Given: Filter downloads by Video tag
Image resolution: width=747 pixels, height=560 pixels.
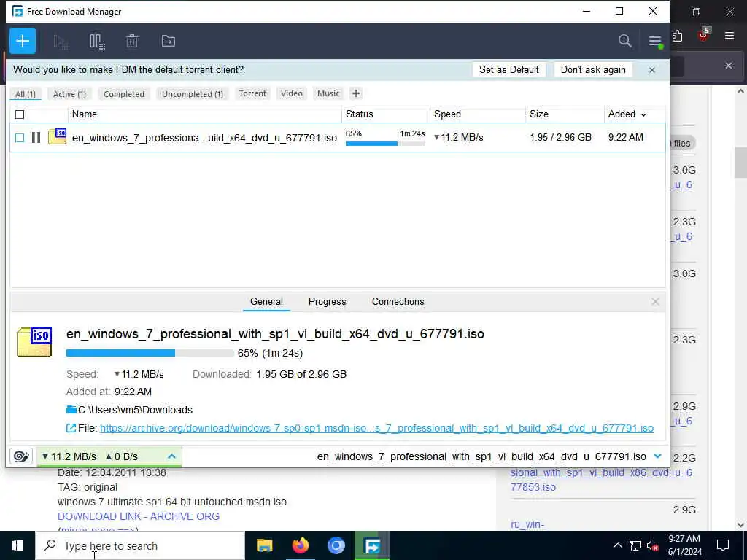Looking at the screenshot, I should tap(292, 93).
